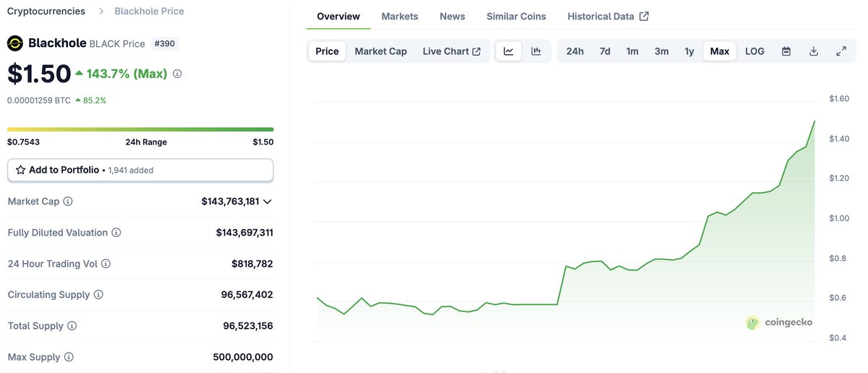Click Add to Portfolio button

[140, 170]
